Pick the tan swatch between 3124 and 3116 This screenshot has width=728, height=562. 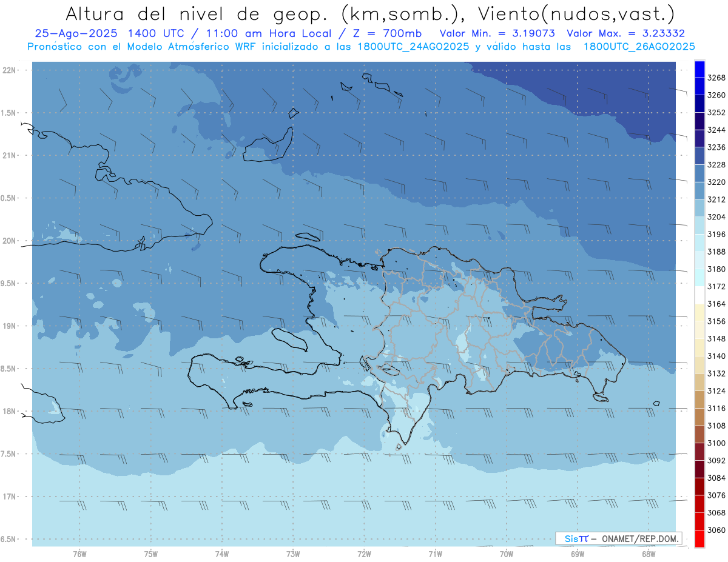tap(699, 400)
